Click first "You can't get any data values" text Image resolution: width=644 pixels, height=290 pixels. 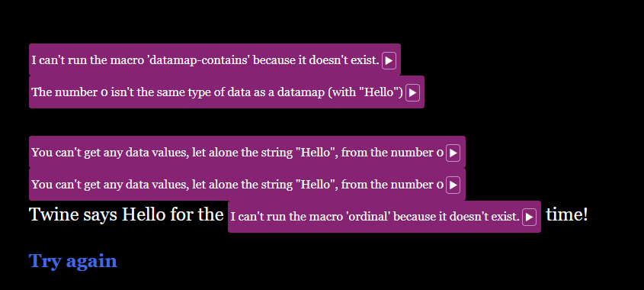pyautogui.click(x=237, y=153)
